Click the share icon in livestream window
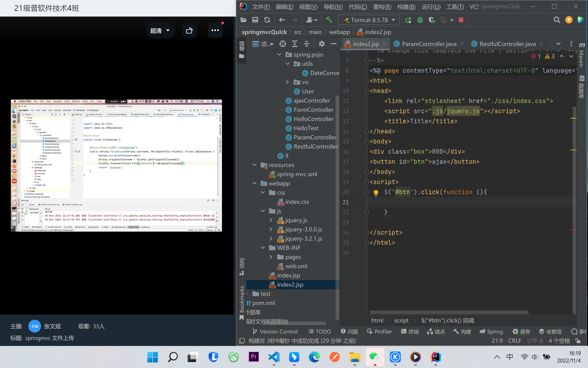588x368 pixels. (x=189, y=30)
